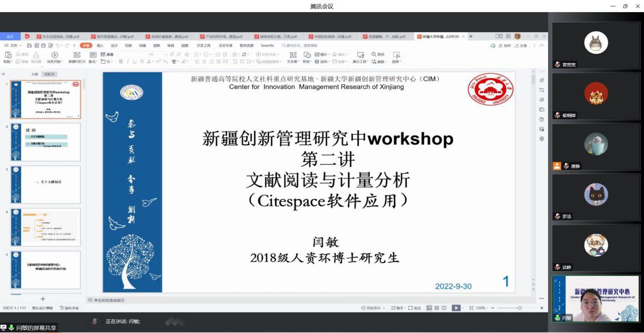Open a new tab with plus button
This screenshot has width=644, height=333.
pos(471,36)
